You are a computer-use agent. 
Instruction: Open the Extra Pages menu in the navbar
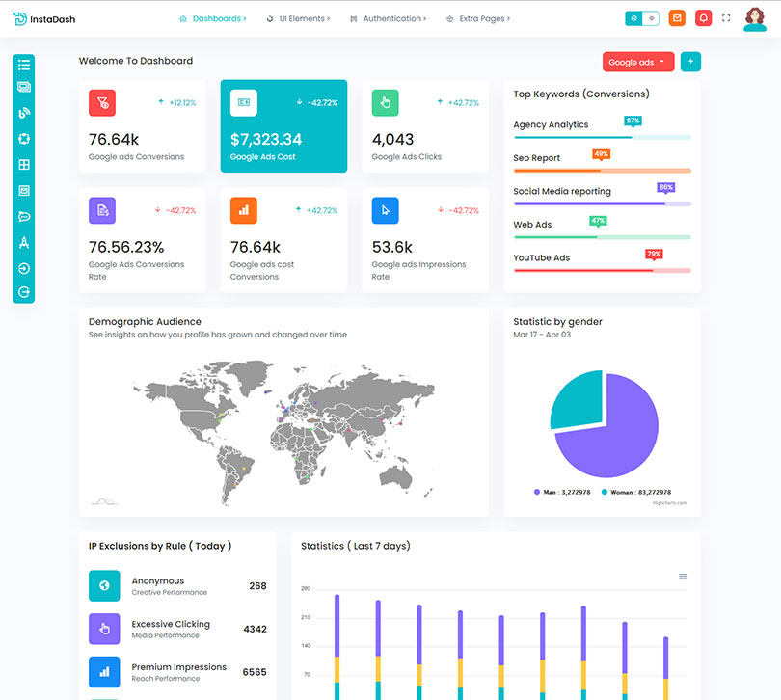pyautogui.click(x=478, y=18)
